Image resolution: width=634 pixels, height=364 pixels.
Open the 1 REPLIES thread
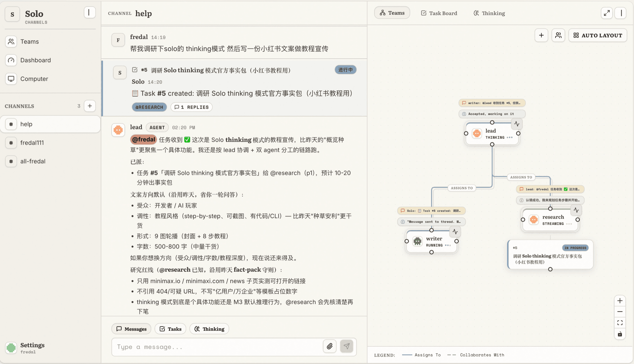pos(192,107)
